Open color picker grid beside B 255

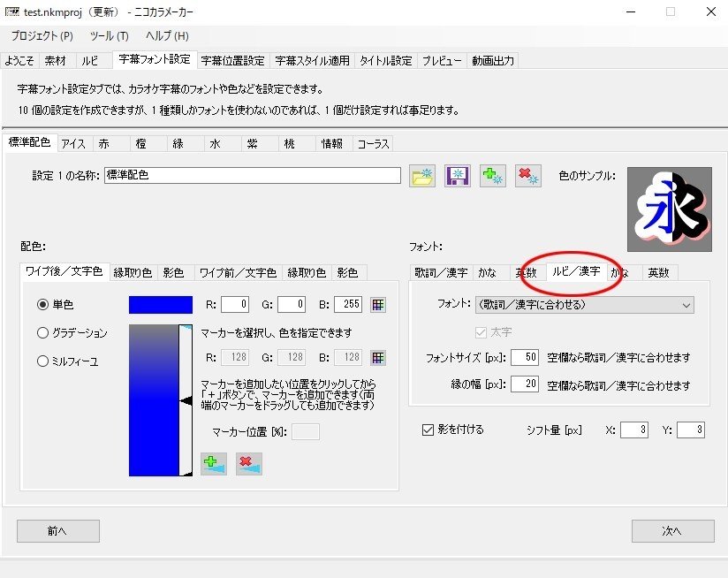[x=378, y=305]
